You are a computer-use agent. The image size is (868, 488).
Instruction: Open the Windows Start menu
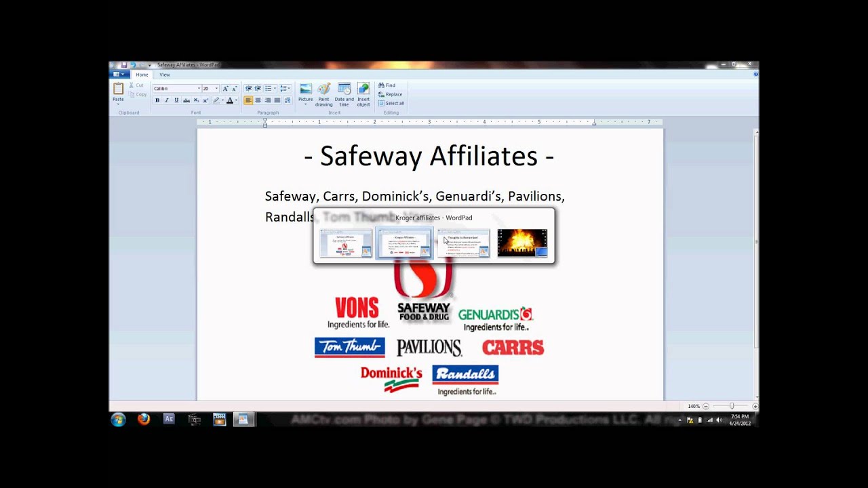(x=119, y=420)
